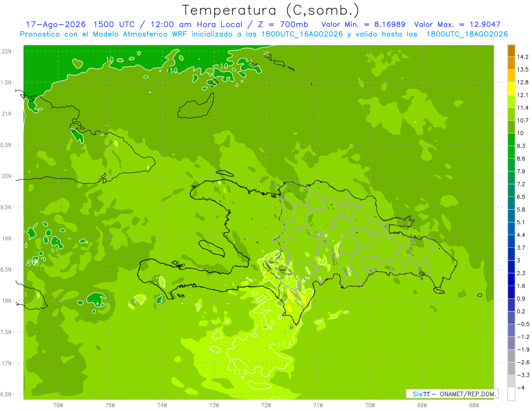Pick the yellow legend swatch between 12.1 and 12.8
The width and height of the screenshot is (532, 411).
(x=511, y=88)
